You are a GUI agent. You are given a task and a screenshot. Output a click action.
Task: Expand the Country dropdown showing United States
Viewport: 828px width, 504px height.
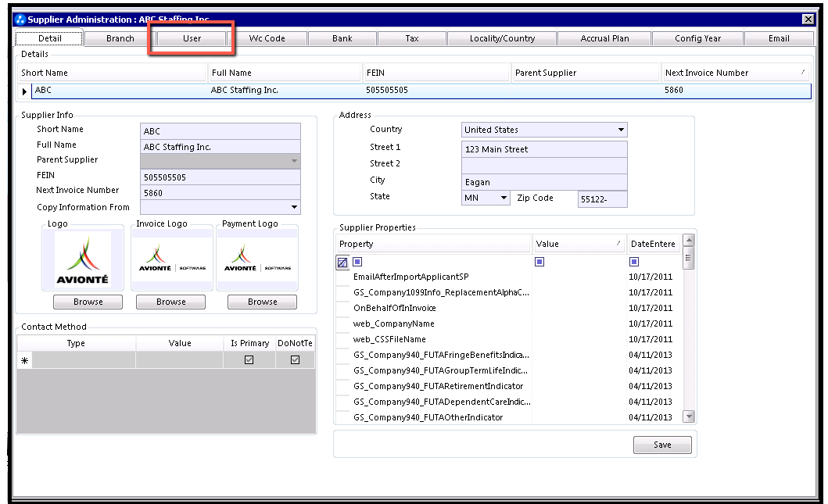pos(621,130)
